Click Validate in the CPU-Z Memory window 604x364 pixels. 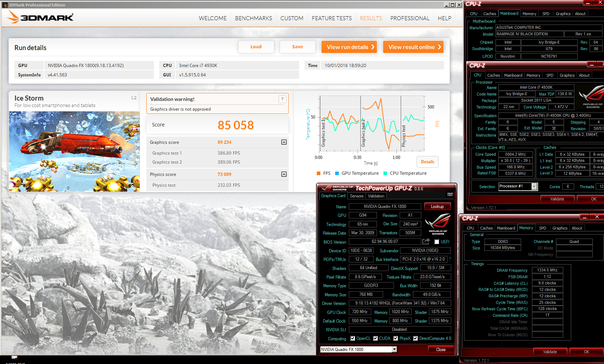coord(550,352)
